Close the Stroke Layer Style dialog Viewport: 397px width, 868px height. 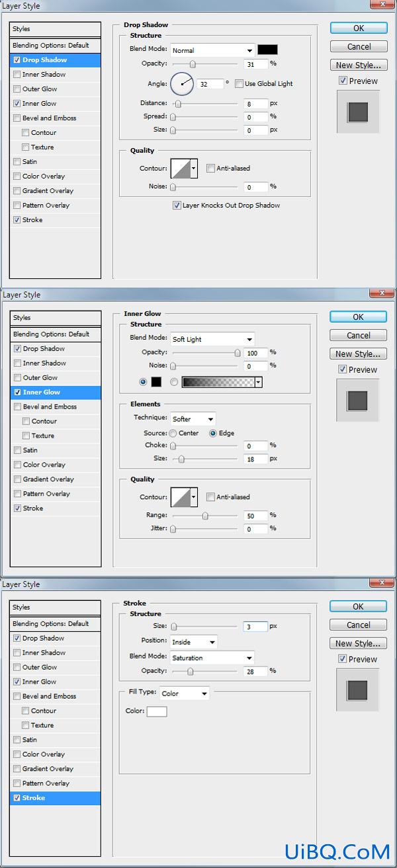click(x=381, y=582)
